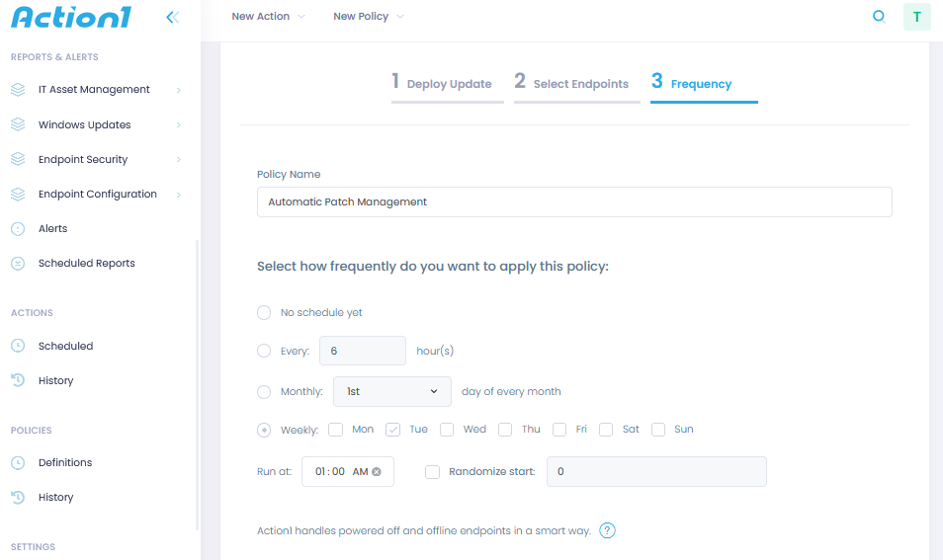Open Scheduled under Actions
This screenshot has height=560, width=943.
(65, 346)
